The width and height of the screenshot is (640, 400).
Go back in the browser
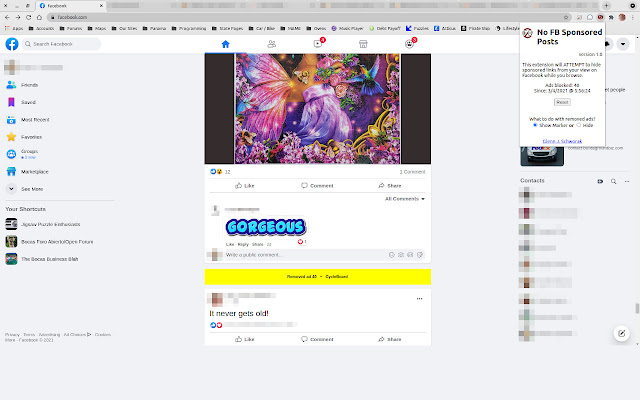pos(7,17)
